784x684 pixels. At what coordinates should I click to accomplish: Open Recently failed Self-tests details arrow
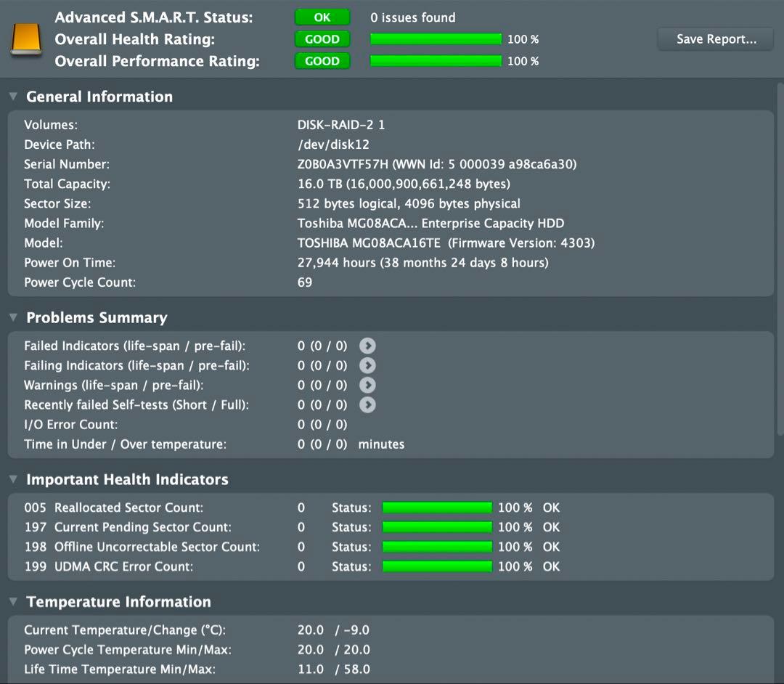[x=367, y=405]
